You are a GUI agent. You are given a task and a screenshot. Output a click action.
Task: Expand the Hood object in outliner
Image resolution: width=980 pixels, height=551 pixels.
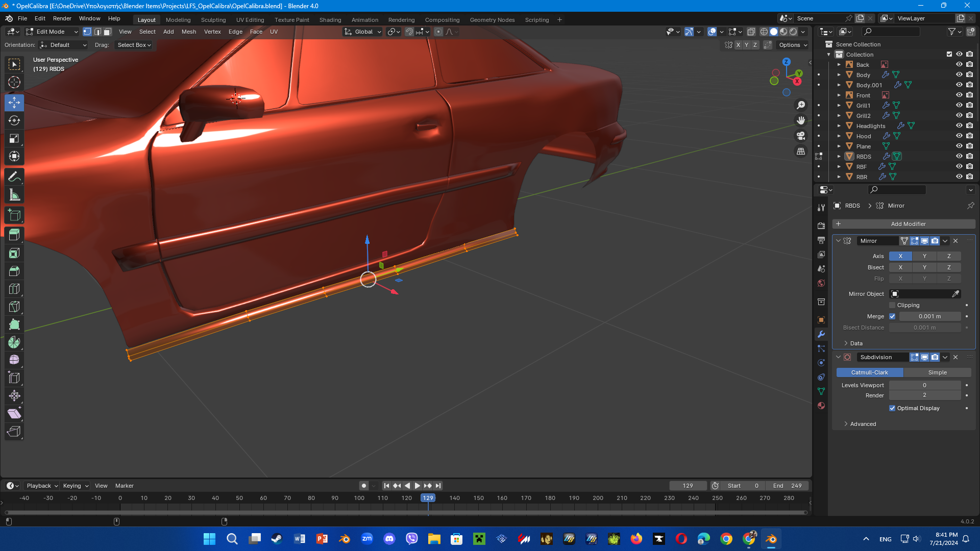tap(839, 136)
